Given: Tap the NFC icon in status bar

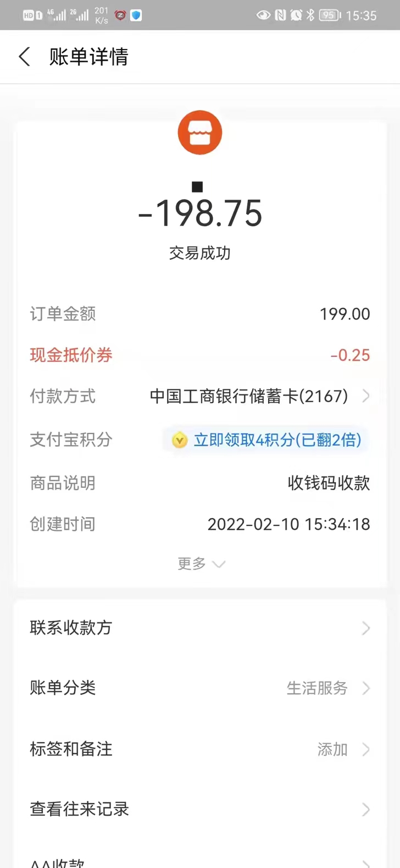Looking at the screenshot, I should coord(281,15).
